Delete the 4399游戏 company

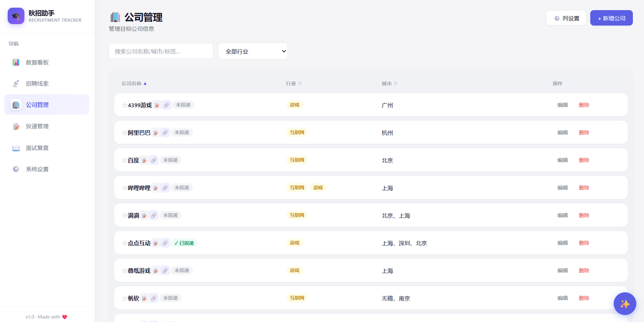(x=584, y=105)
